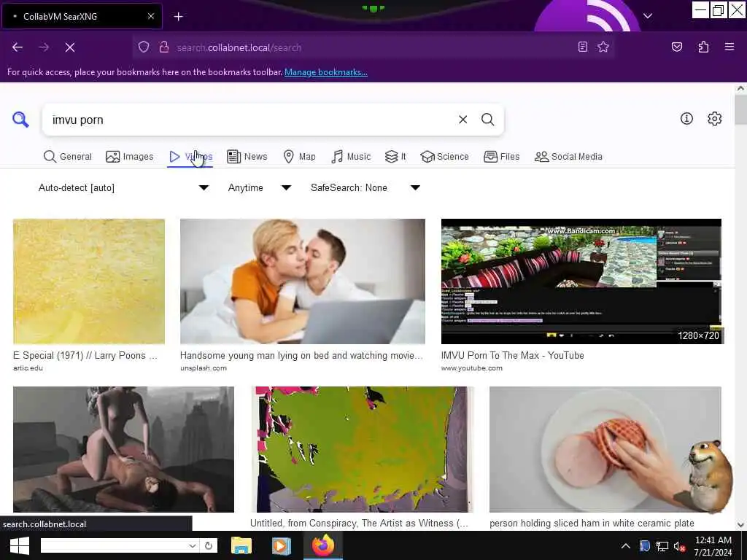Submit search with magnifier button
Screen dimensions: 747x560
tap(487, 120)
